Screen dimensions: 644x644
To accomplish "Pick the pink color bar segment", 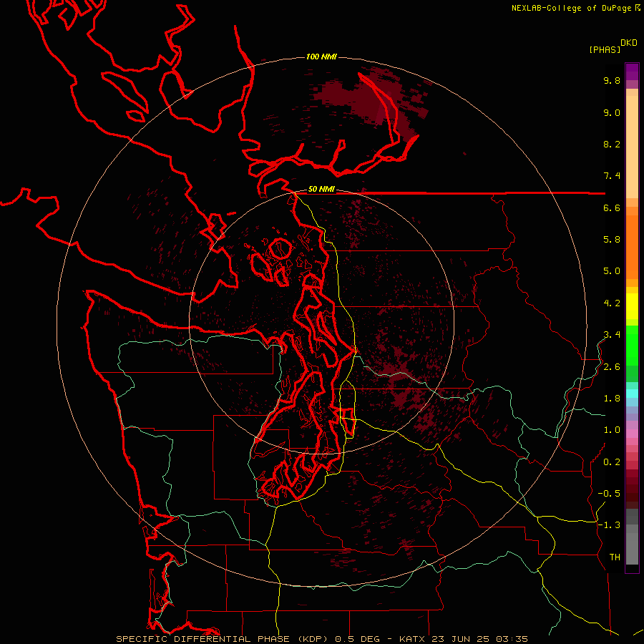I will 632,434.
